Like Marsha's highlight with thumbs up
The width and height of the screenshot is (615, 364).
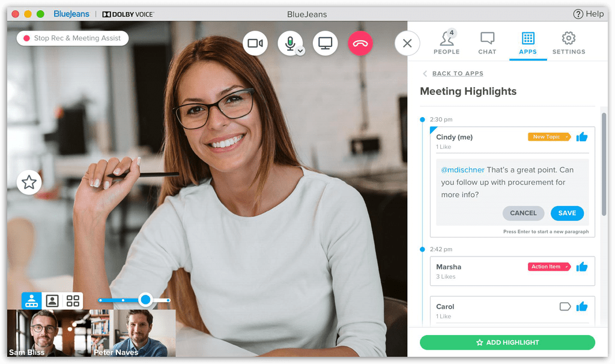(581, 267)
